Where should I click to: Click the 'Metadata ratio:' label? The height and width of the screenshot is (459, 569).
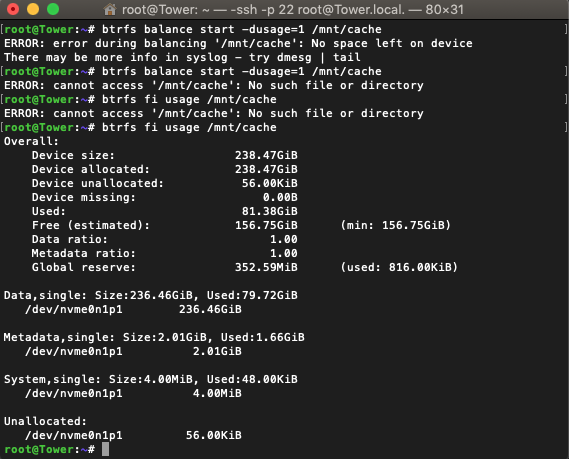tap(83, 253)
